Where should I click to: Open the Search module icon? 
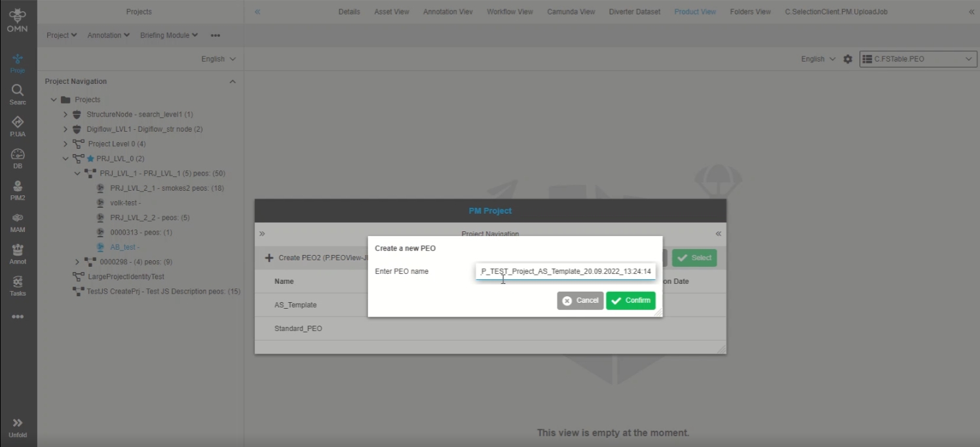[18, 94]
